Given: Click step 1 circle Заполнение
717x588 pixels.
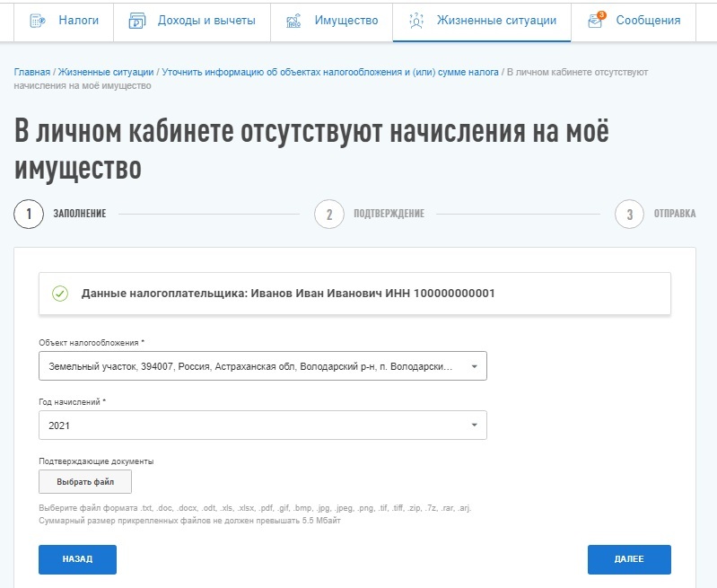Looking at the screenshot, I should click(x=29, y=214).
